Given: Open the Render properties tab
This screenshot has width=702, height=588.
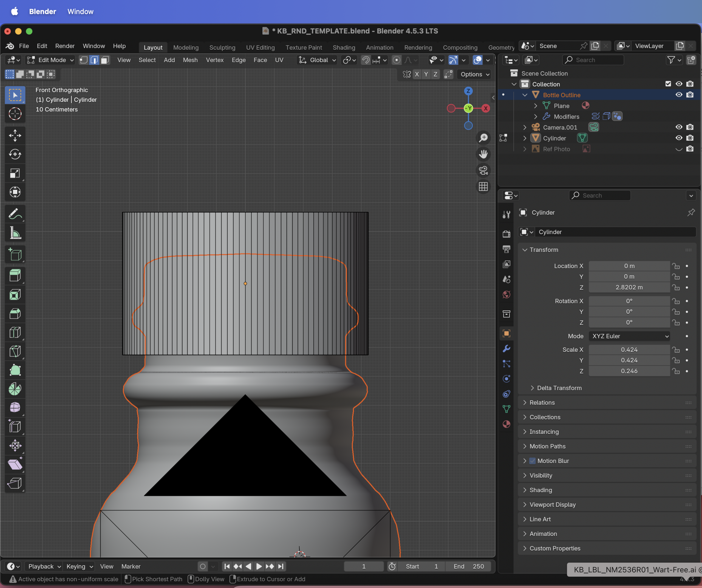Looking at the screenshot, I should pyautogui.click(x=506, y=234).
